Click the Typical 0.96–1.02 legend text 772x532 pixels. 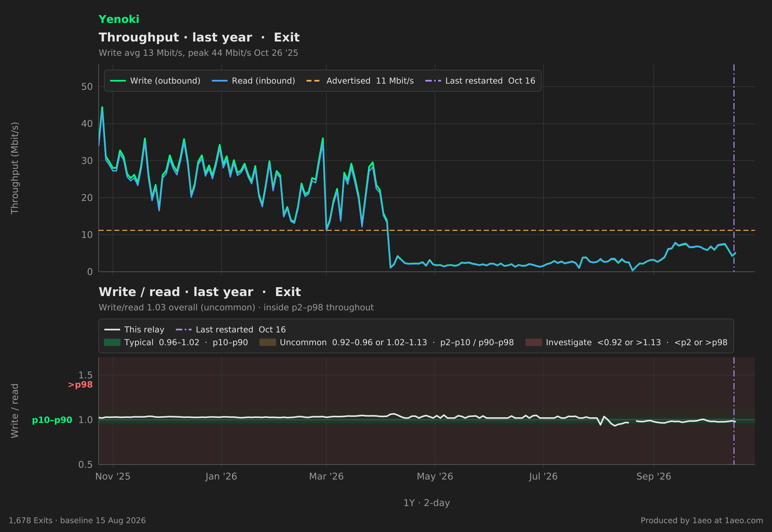(x=186, y=343)
